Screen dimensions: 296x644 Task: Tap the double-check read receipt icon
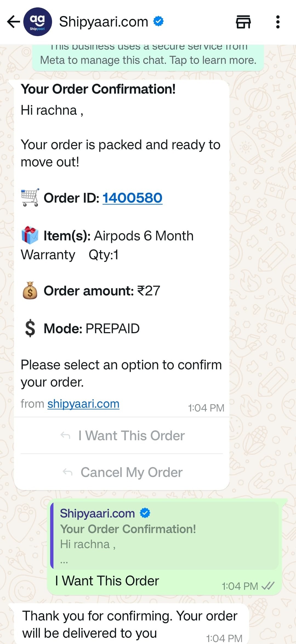tap(268, 586)
